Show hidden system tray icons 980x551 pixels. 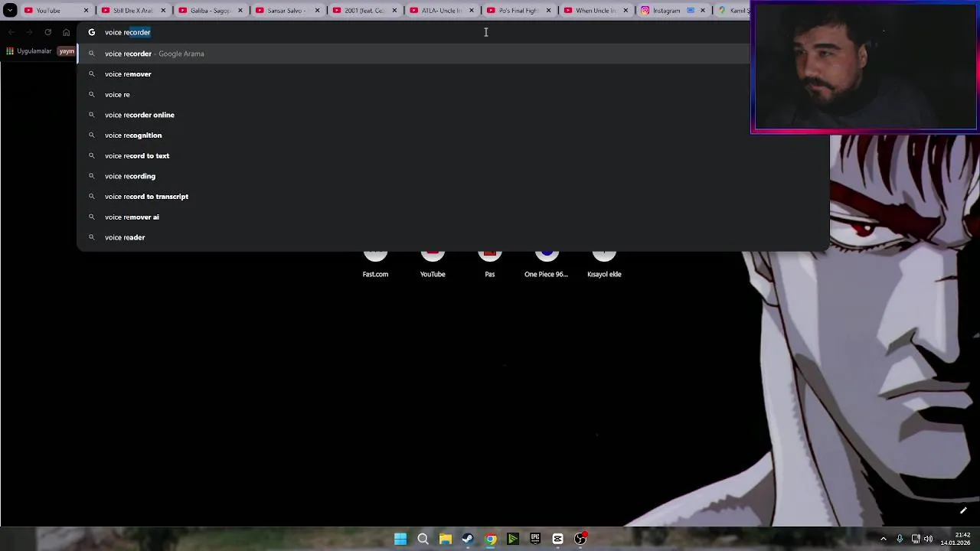pyautogui.click(x=883, y=539)
